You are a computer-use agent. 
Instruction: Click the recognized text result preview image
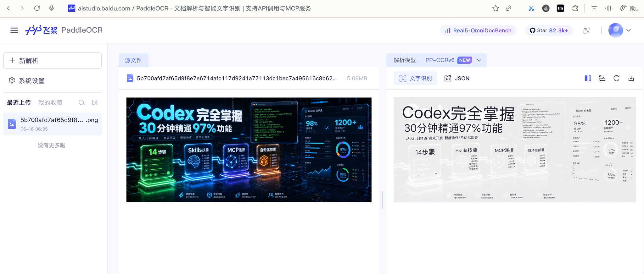515,150
